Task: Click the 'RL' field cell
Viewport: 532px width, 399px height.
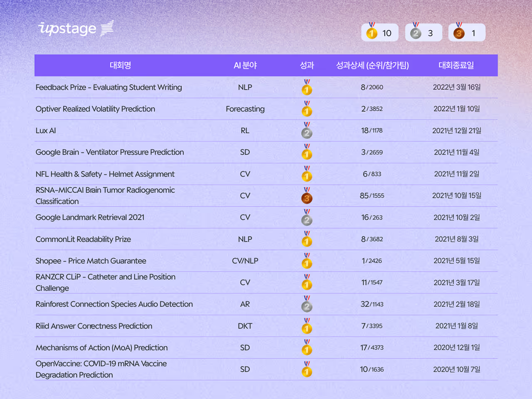Action: pos(245,131)
